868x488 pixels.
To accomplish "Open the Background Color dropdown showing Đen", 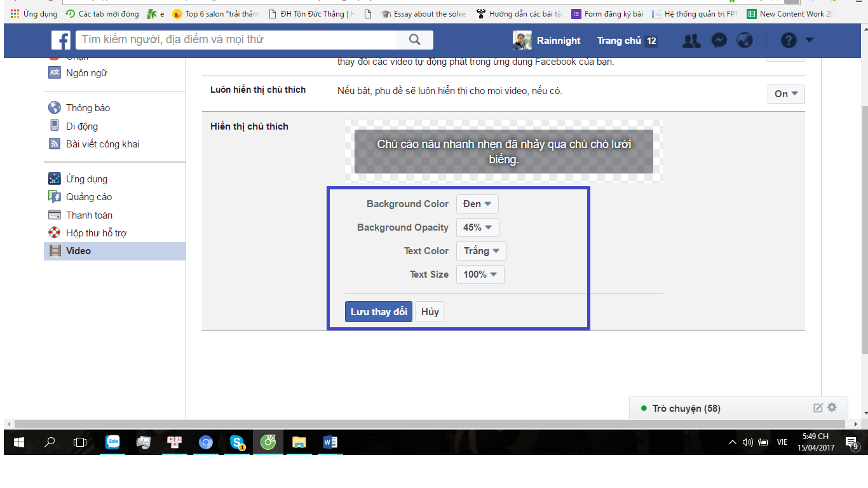I will (x=477, y=204).
